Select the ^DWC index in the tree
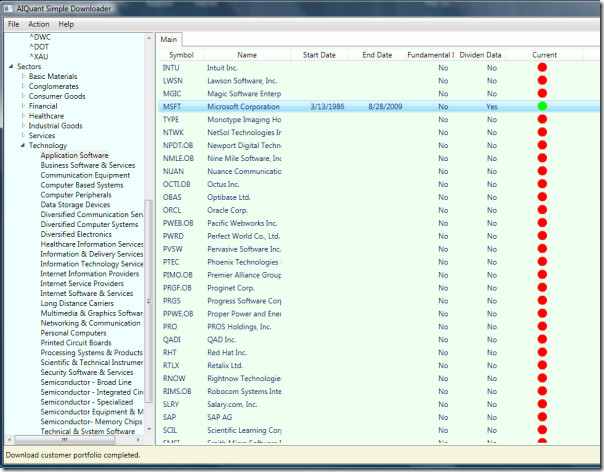The width and height of the screenshot is (604, 472). (40, 37)
